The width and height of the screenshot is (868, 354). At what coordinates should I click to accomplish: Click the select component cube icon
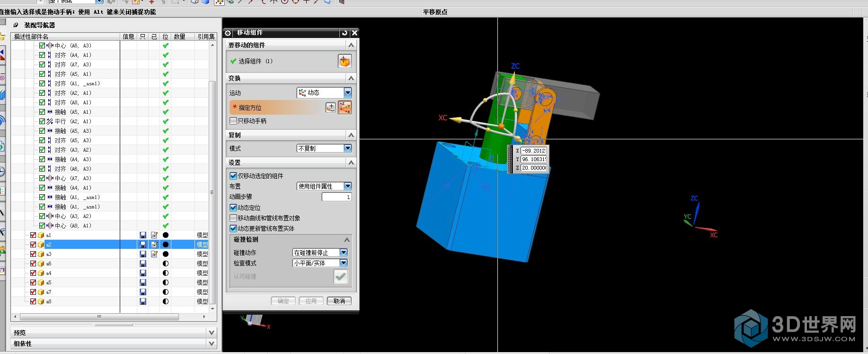345,61
